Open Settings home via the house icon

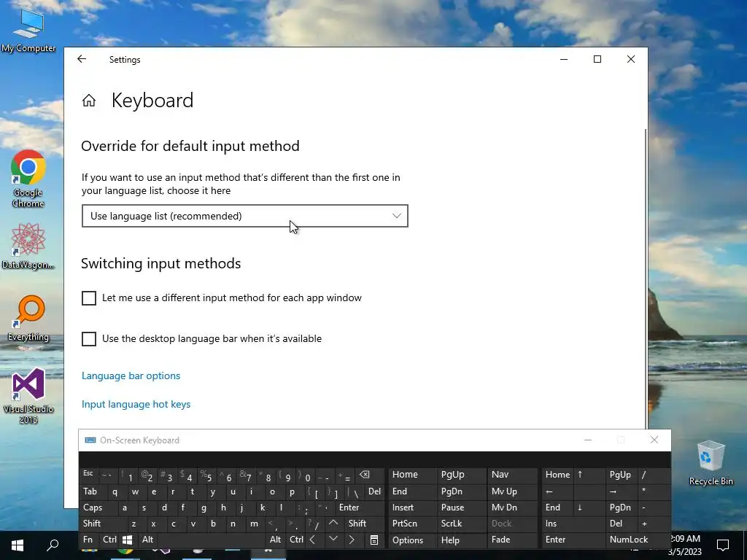tap(88, 101)
